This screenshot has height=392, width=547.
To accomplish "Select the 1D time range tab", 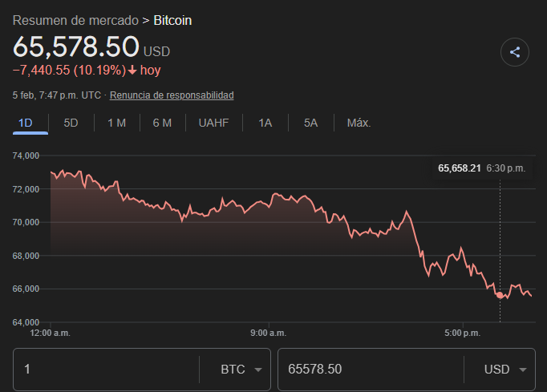I will (25, 123).
